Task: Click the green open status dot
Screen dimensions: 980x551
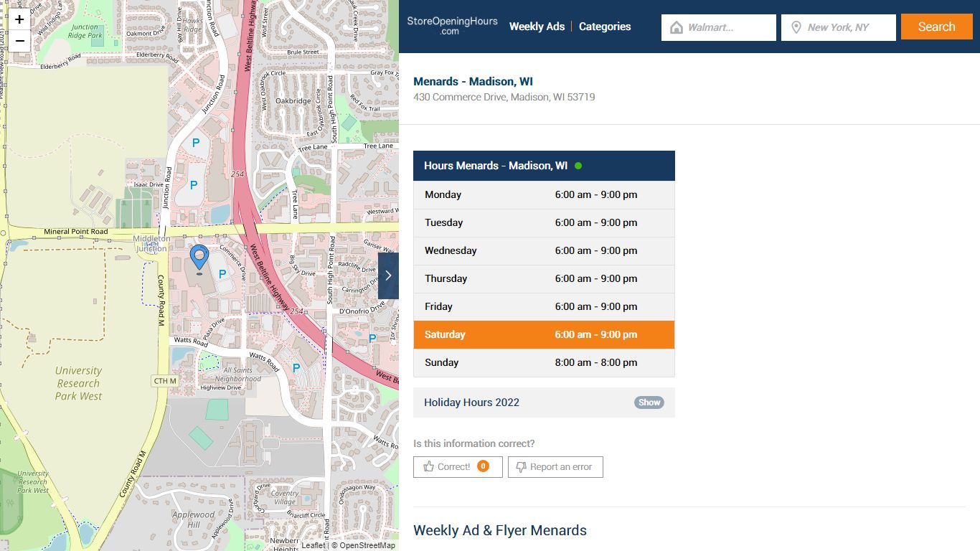Action: click(578, 166)
